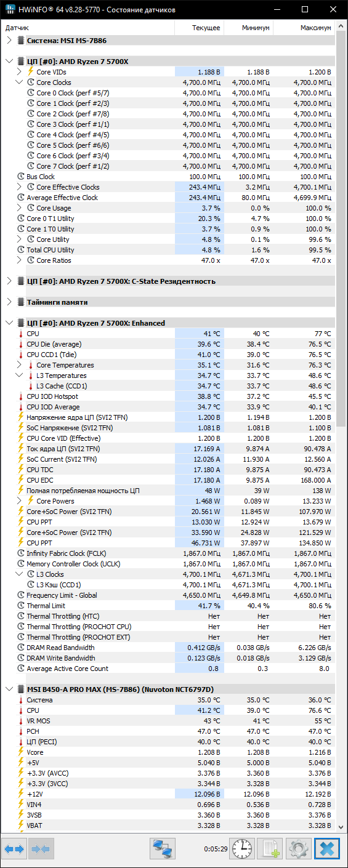
Task: Collapse the L3 Clocks group
Action: [18, 574]
